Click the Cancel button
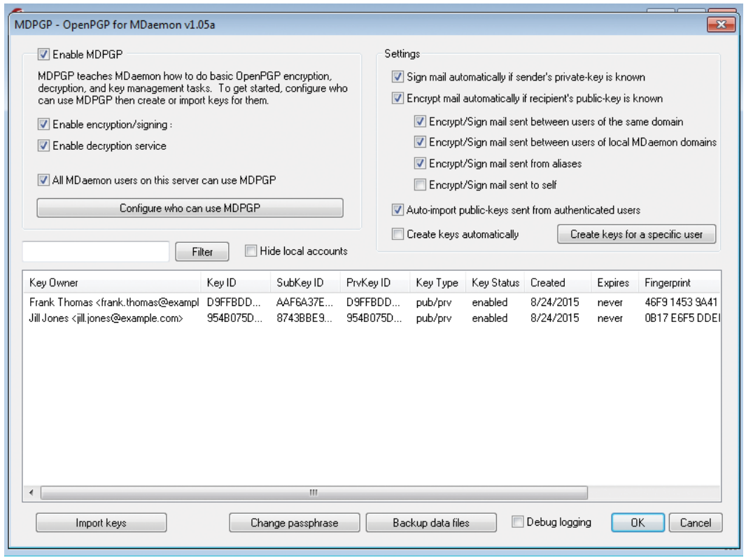This screenshot has width=746, height=560. pyautogui.click(x=695, y=523)
